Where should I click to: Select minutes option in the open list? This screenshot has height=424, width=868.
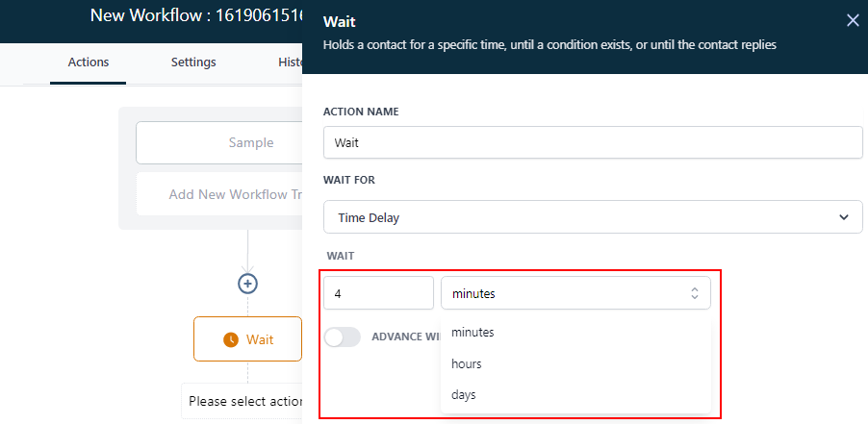pyautogui.click(x=472, y=333)
